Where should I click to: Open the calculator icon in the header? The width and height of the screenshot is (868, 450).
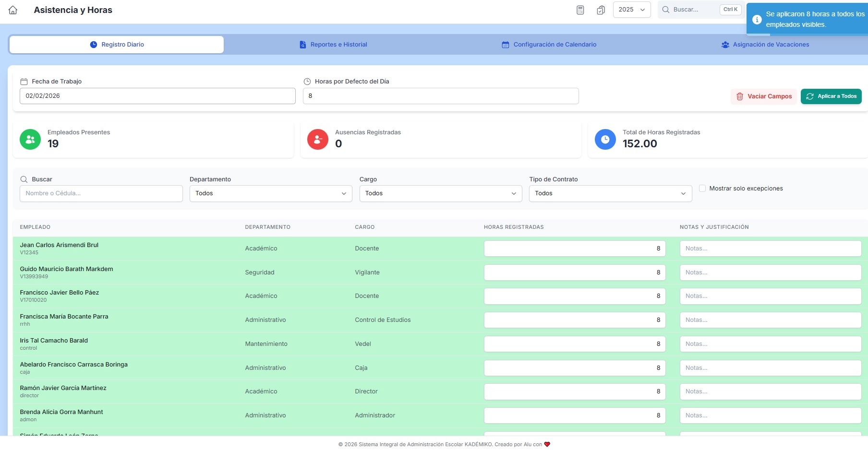pyautogui.click(x=580, y=10)
